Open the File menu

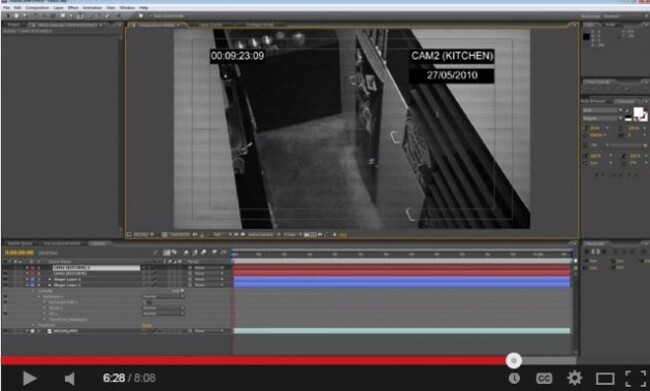(6, 7)
